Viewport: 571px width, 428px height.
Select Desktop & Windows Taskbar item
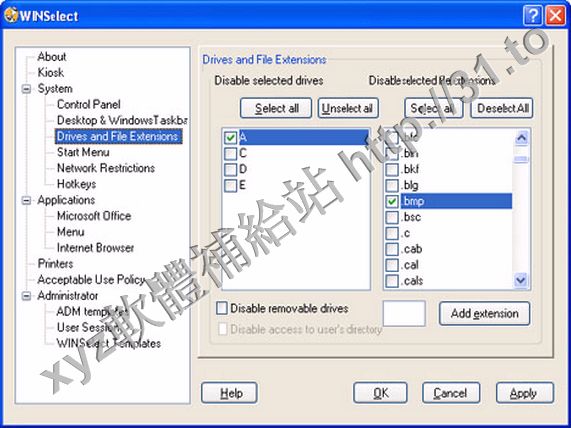122,120
